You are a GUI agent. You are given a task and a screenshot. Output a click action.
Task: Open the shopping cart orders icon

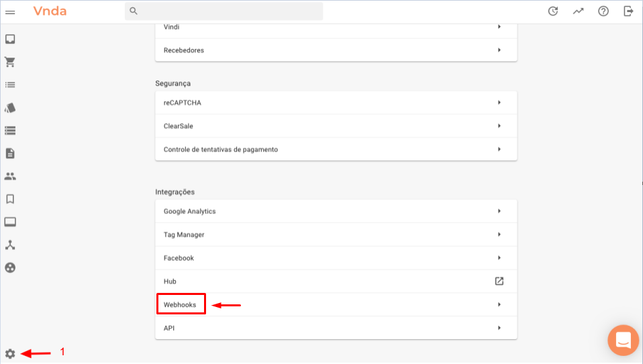click(10, 62)
